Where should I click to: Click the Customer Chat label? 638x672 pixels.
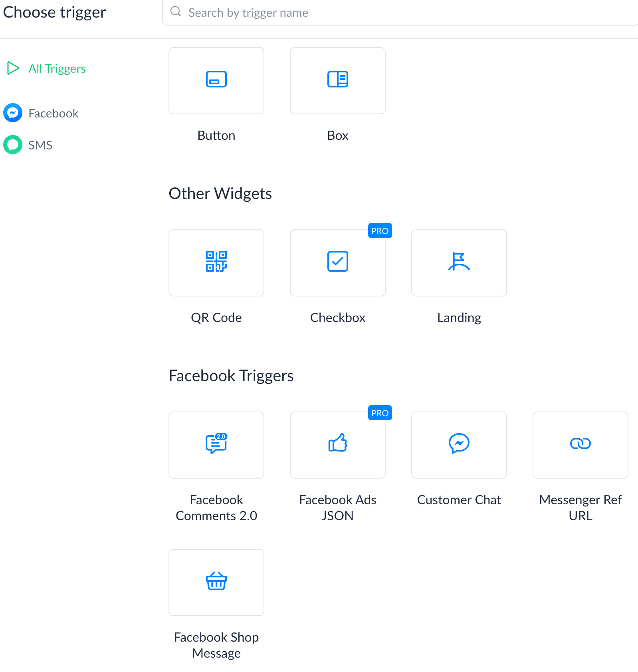pyautogui.click(x=459, y=500)
